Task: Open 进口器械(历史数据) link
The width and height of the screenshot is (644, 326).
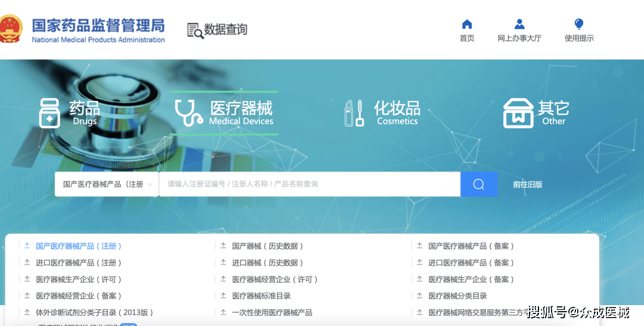Action: 268,263
